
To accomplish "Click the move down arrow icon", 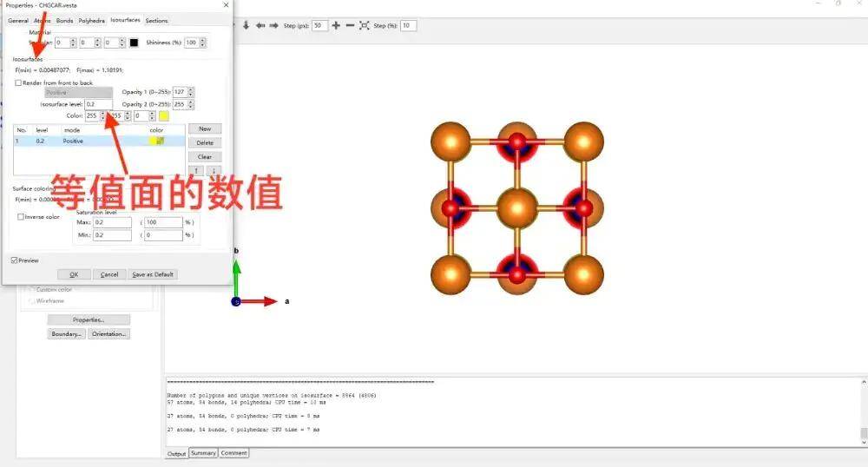I will 247,25.
